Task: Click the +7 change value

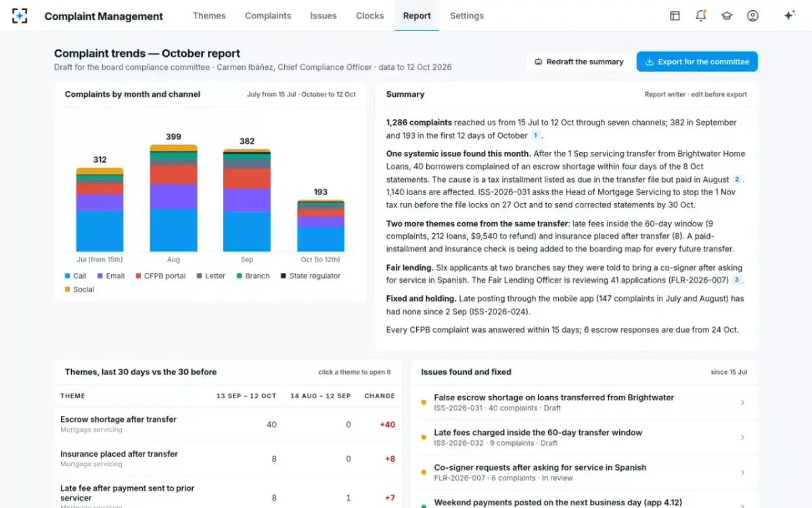Action: [390, 498]
